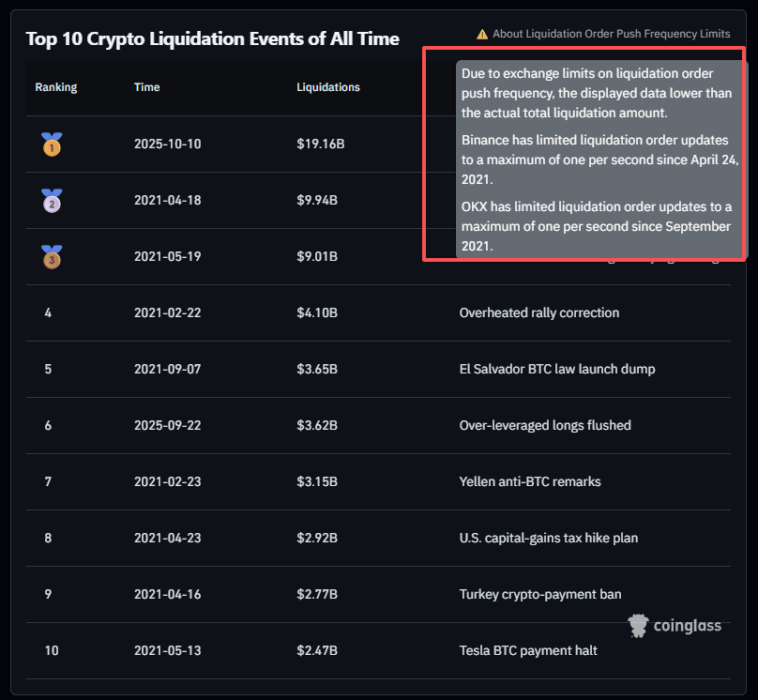Select the 2021-05-19 date entry
The image size is (758, 700).
pyautogui.click(x=168, y=256)
